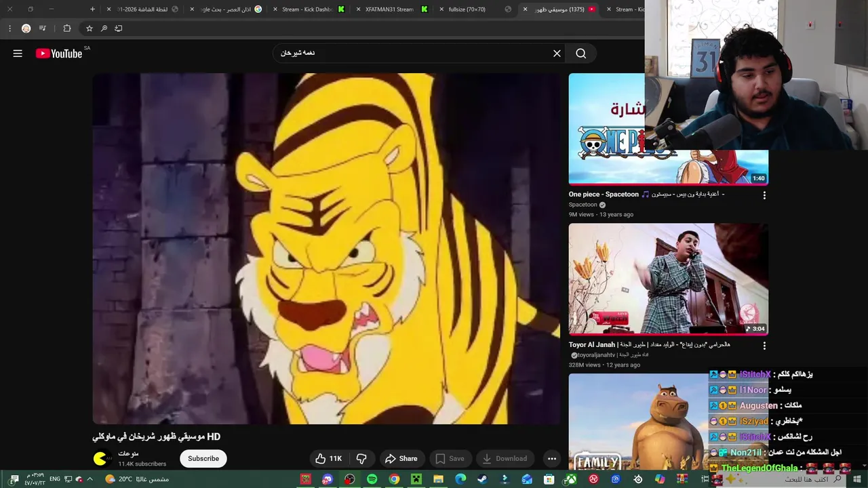Dislike the Sherekhan music video

pos(361,459)
